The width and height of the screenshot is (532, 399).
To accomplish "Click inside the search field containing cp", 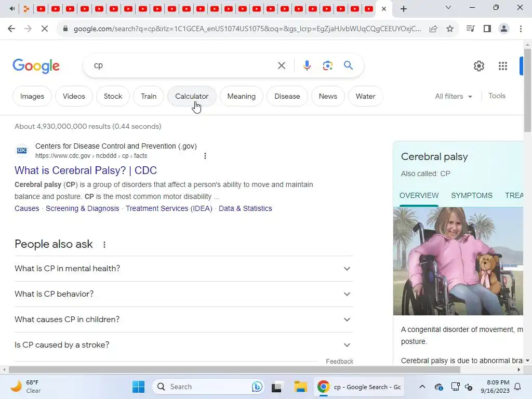I will 183,65.
